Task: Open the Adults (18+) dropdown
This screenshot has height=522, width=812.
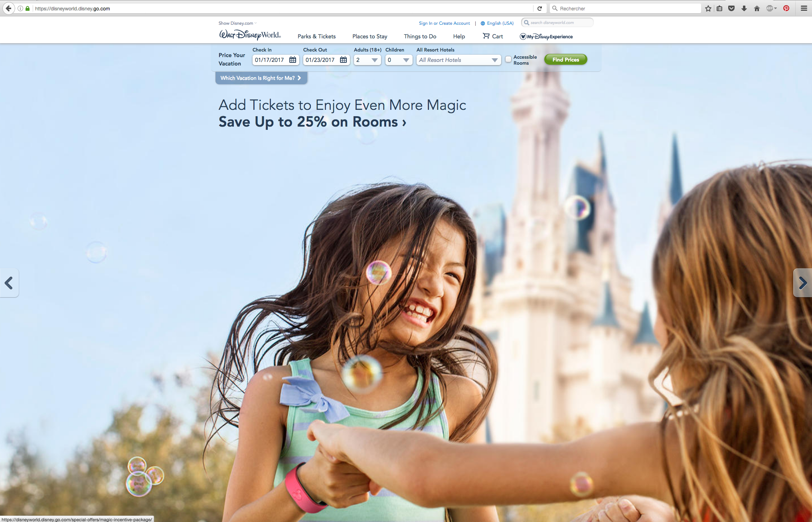Action: (367, 60)
